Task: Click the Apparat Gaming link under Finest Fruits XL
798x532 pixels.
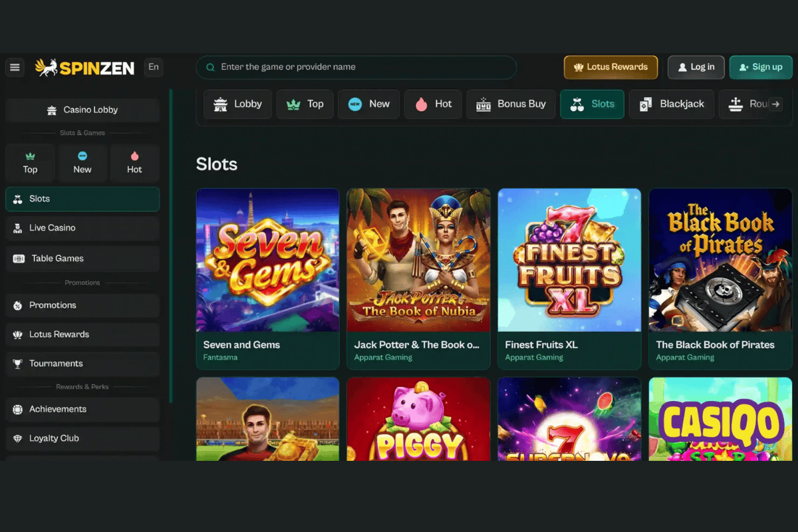Action: (x=533, y=358)
